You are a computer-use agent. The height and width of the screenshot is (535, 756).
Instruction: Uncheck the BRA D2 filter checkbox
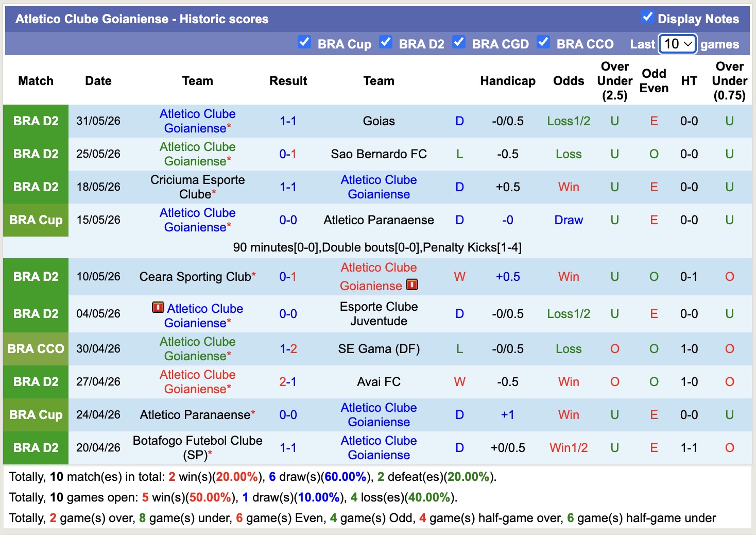(386, 42)
